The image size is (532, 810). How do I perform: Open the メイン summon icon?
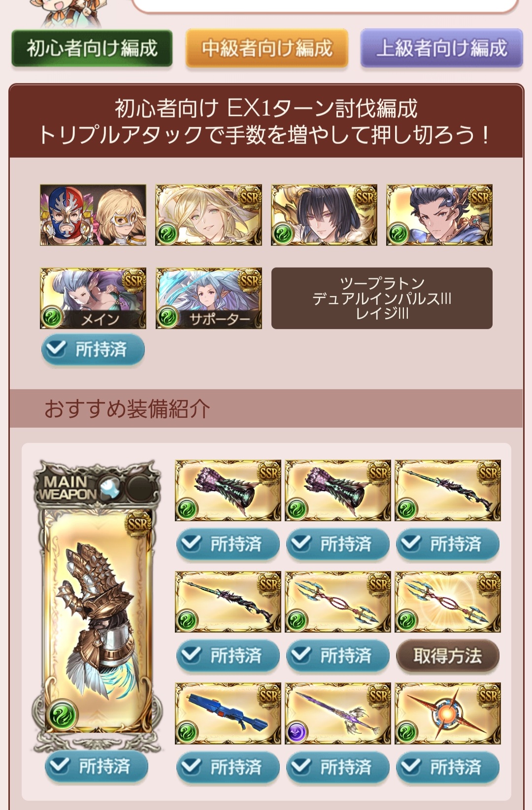pyautogui.click(x=93, y=298)
